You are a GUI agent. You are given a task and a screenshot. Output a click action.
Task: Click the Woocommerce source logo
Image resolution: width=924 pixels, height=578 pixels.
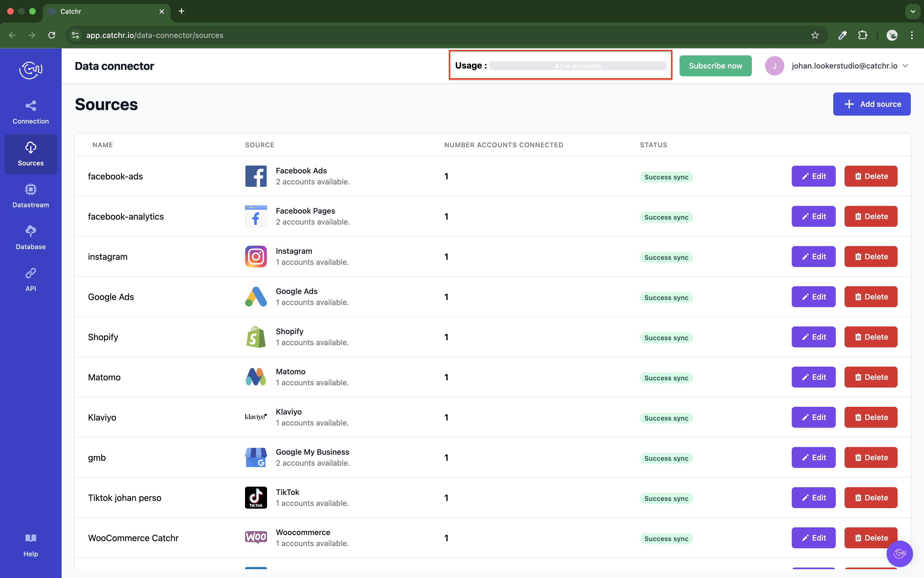(x=256, y=538)
